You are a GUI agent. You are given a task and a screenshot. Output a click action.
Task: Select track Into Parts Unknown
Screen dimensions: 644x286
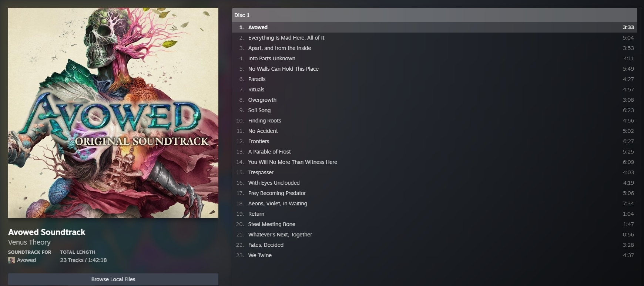coord(435,58)
